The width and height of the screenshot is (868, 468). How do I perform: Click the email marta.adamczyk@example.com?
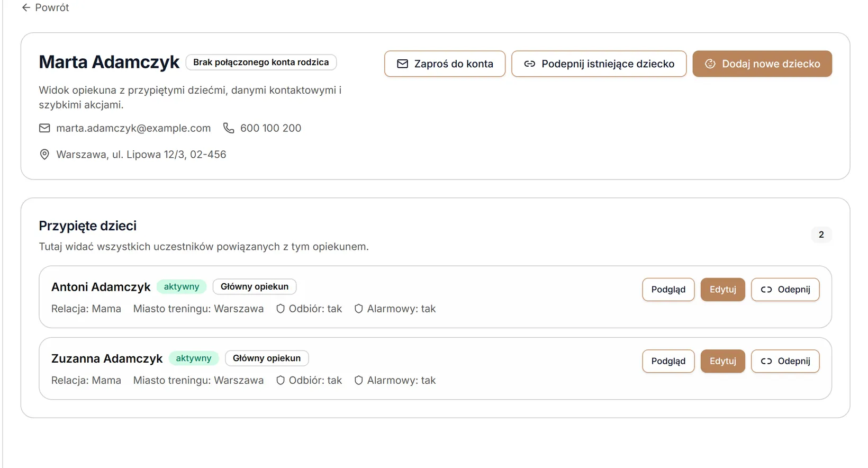(x=133, y=128)
